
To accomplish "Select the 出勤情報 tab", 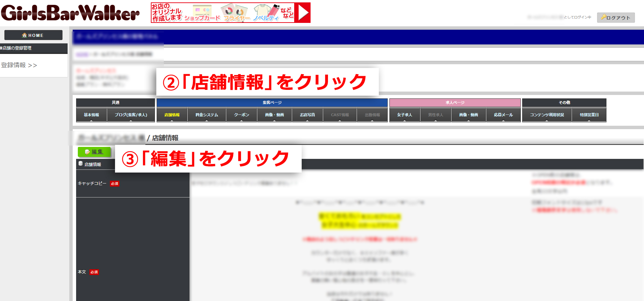I will pyautogui.click(x=372, y=115).
